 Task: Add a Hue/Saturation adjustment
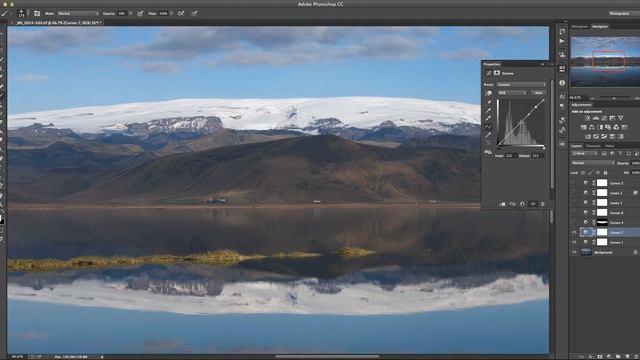tap(583, 127)
